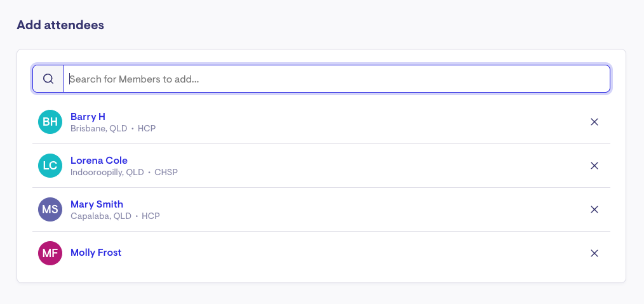Screen dimensions: 644x304
Task: Click the CHSP label under Lorena Cole
Action: click(x=166, y=172)
